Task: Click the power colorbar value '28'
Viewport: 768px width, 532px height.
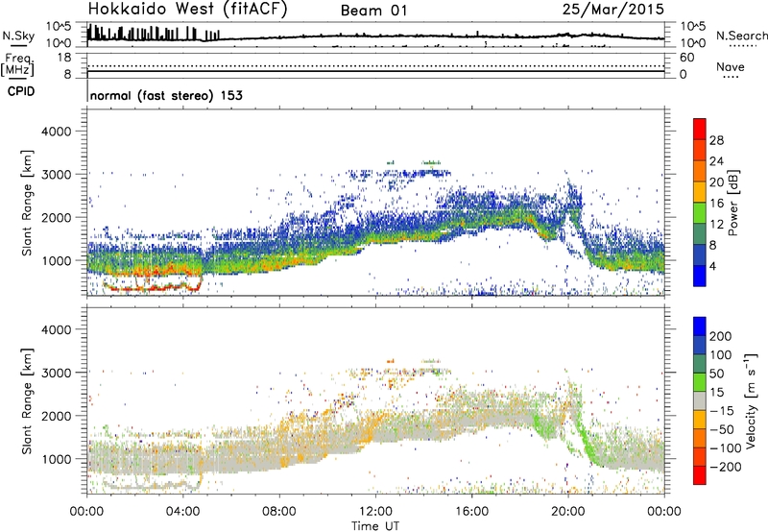Action: pyautogui.click(x=716, y=140)
